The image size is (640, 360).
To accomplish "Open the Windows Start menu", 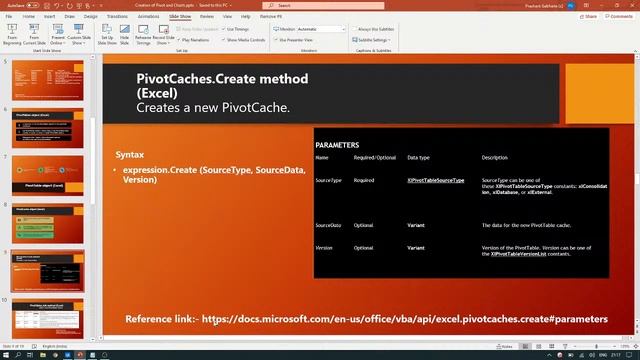I will click(6, 355).
